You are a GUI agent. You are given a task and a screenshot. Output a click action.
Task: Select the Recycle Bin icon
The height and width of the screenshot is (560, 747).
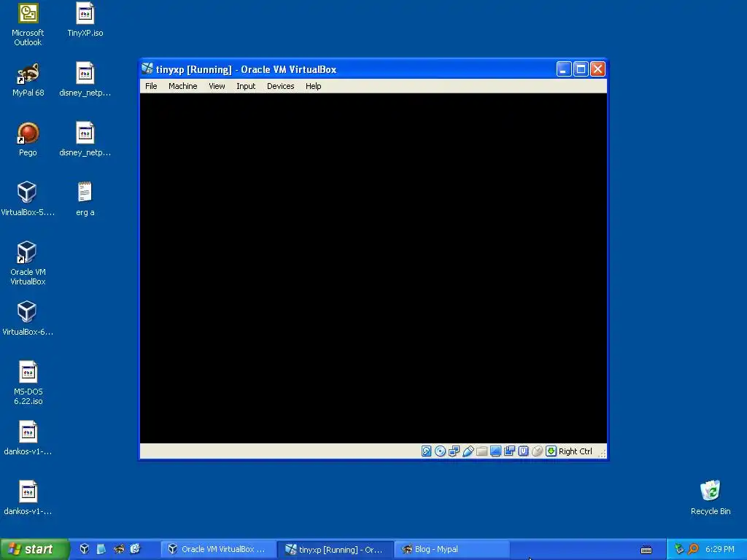click(711, 498)
